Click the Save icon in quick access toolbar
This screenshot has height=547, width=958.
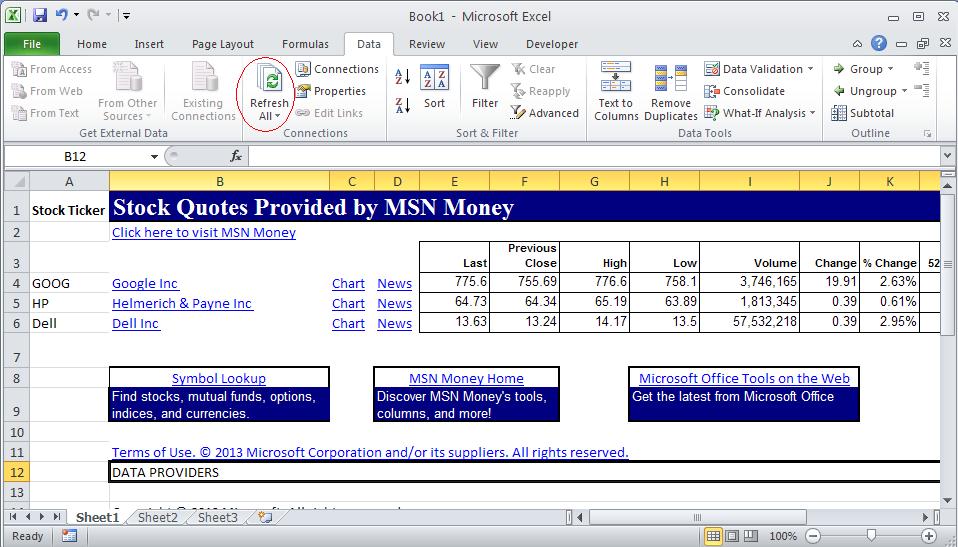pyautogui.click(x=40, y=15)
